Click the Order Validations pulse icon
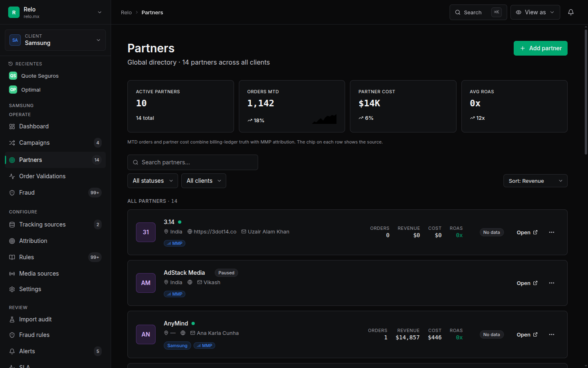 [12, 176]
